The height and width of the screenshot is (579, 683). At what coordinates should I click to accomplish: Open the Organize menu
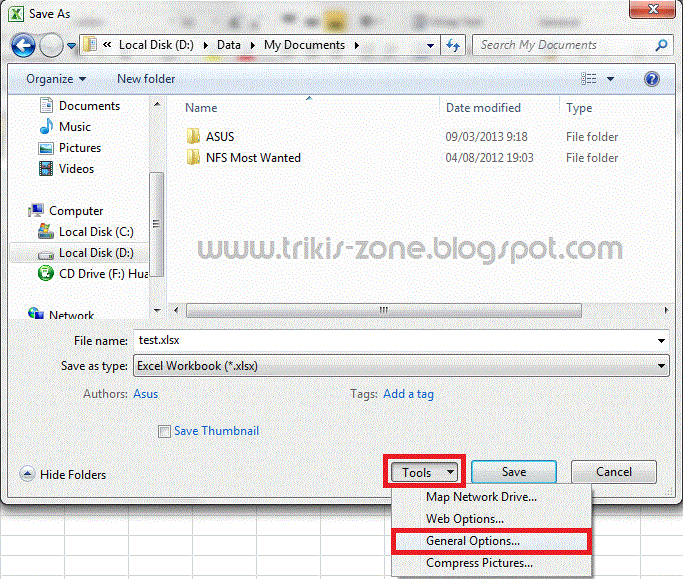click(x=56, y=79)
